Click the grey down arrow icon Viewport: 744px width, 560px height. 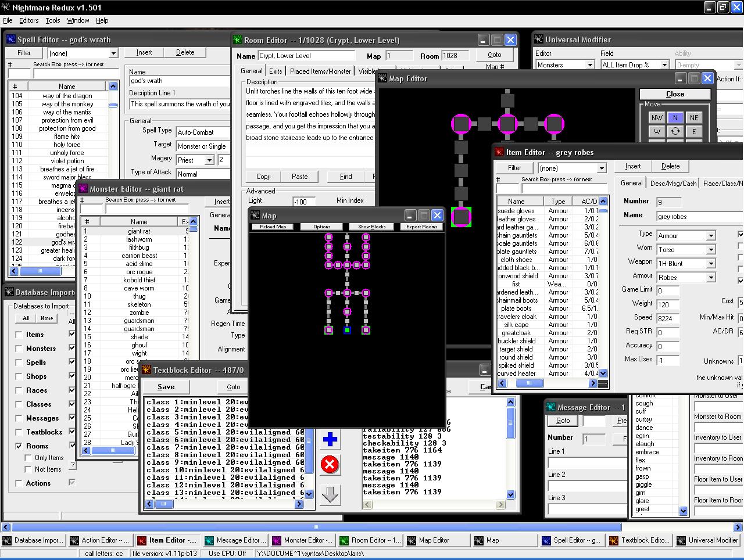click(x=330, y=494)
